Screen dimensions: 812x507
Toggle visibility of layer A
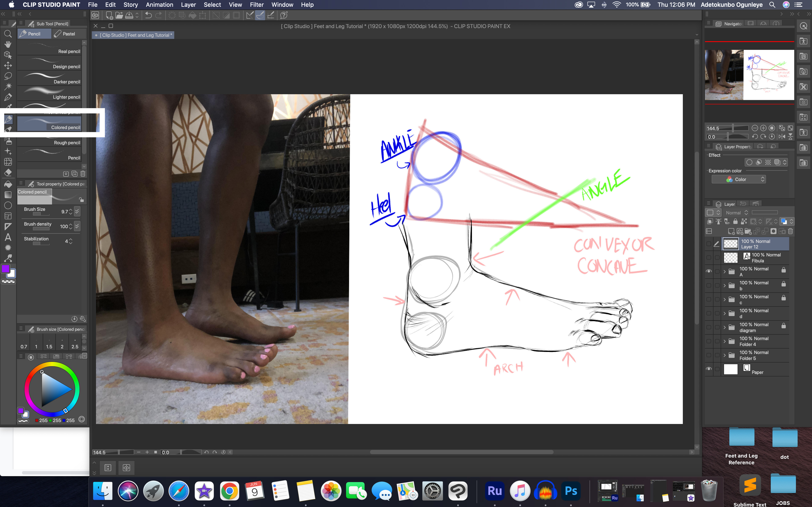pos(709,271)
